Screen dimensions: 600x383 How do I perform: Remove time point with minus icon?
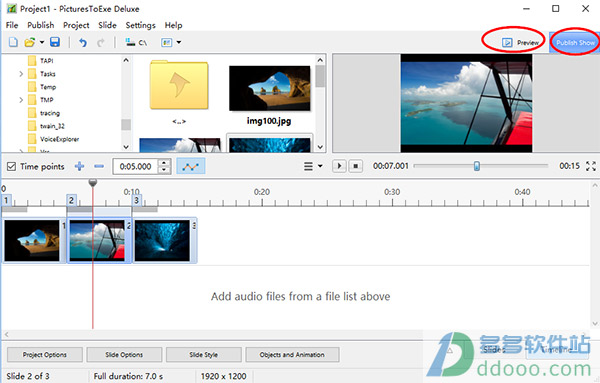pyautogui.click(x=99, y=166)
